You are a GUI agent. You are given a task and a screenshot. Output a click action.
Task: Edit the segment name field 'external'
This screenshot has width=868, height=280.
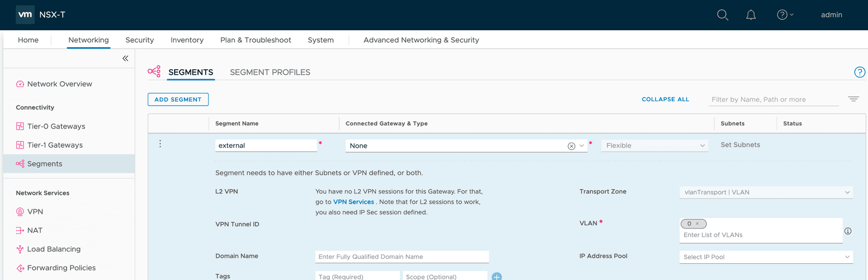(266, 146)
